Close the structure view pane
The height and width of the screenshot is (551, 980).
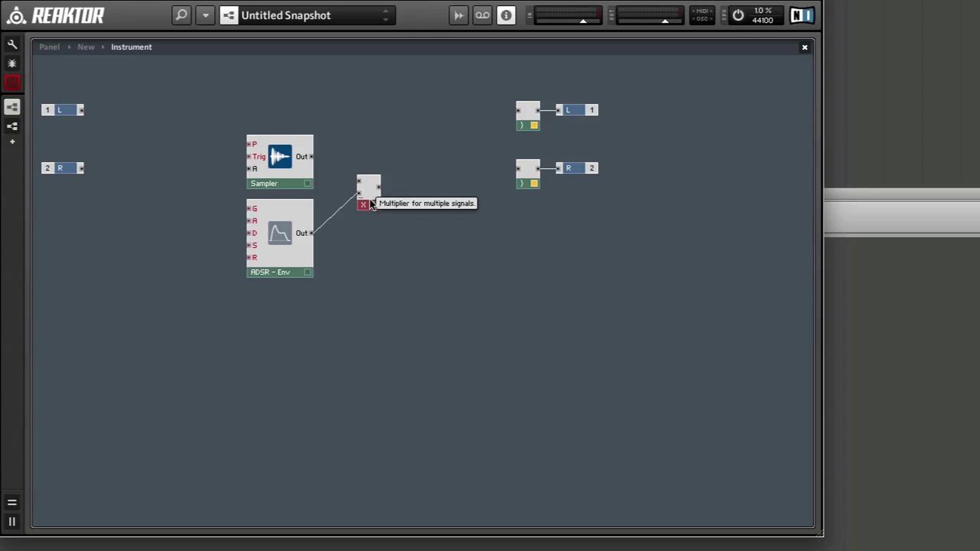(805, 47)
